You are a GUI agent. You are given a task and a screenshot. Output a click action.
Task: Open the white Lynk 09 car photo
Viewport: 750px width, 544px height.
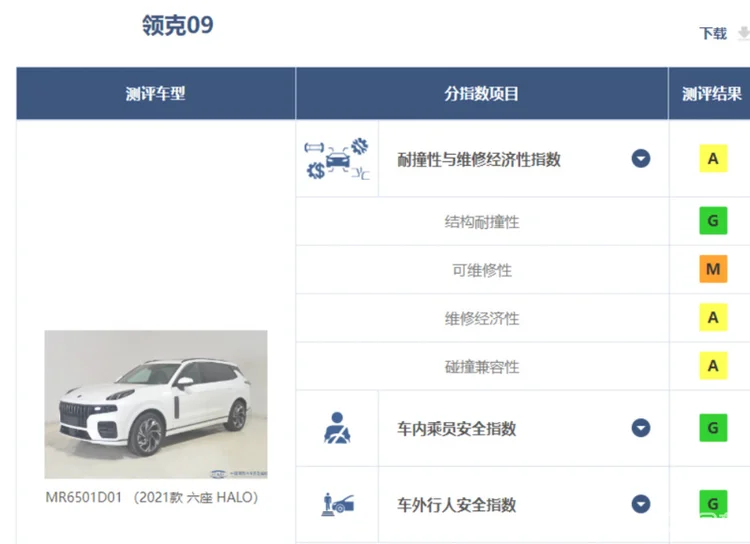[x=156, y=404]
